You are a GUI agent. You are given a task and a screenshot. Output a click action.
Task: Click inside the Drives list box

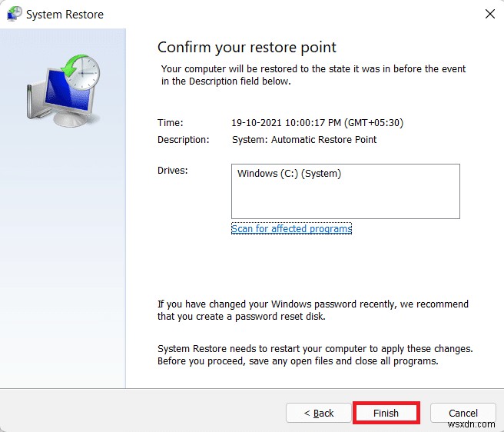point(346,191)
